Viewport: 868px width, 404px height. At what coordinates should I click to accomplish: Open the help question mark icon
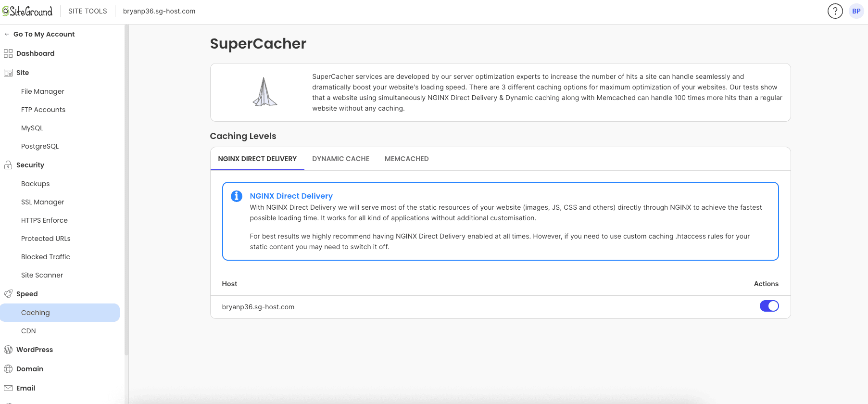(x=835, y=11)
